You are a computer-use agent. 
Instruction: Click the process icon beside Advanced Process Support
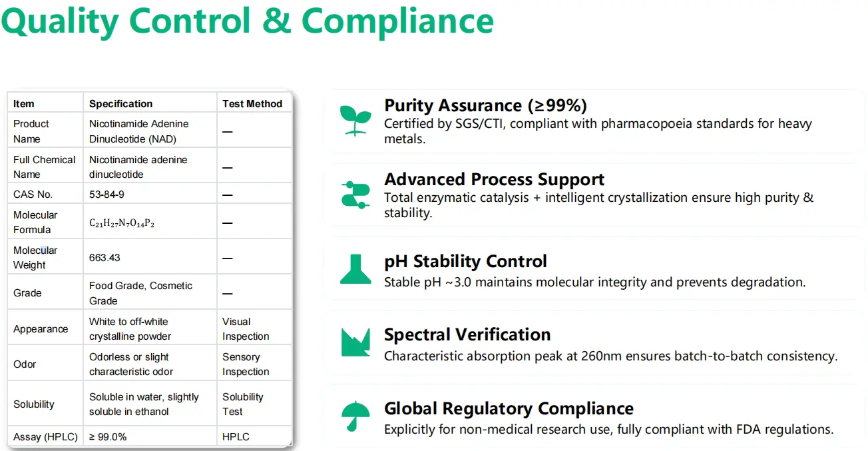pyautogui.click(x=355, y=194)
